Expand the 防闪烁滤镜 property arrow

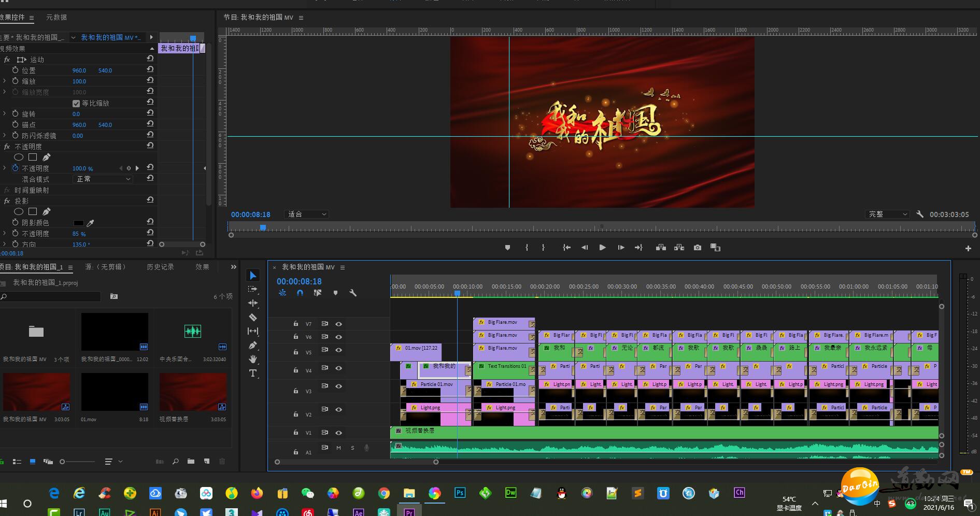tap(5, 135)
